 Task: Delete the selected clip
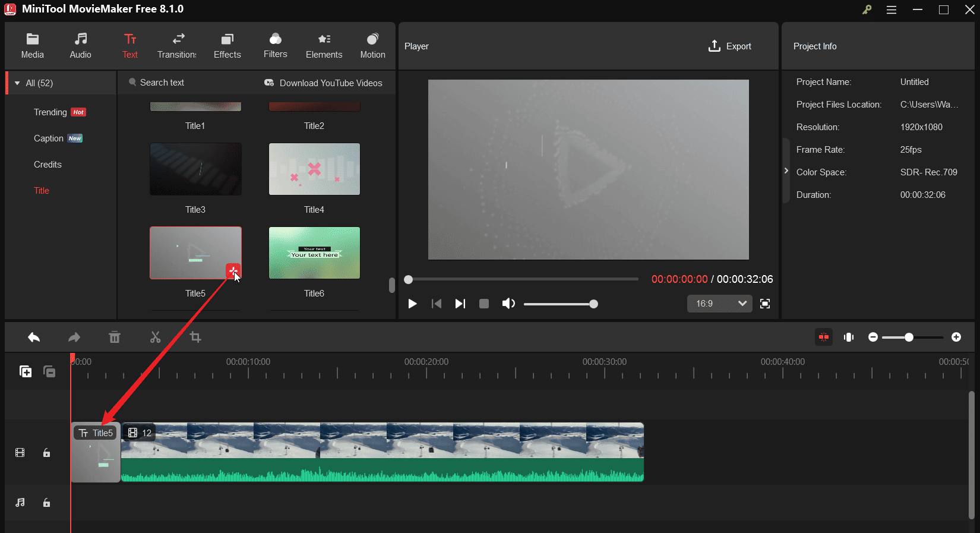[115, 338]
